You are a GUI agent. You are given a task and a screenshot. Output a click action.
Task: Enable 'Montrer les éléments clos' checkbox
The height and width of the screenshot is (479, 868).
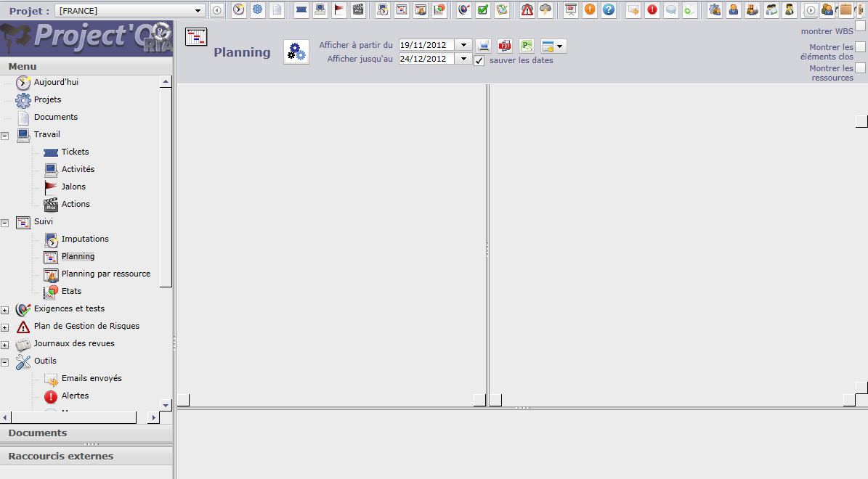click(860, 47)
